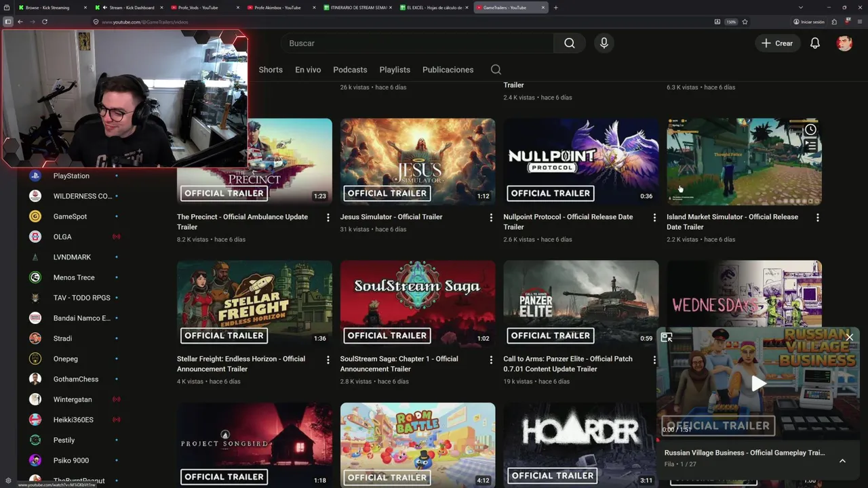This screenshot has height=488, width=868.
Task: Reload the page
Action: tap(45, 22)
